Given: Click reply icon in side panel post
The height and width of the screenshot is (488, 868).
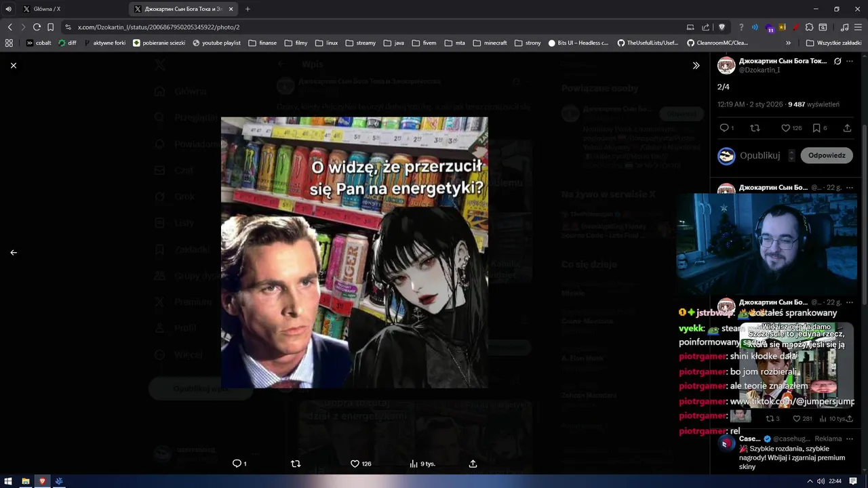Looking at the screenshot, I should (x=726, y=128).
